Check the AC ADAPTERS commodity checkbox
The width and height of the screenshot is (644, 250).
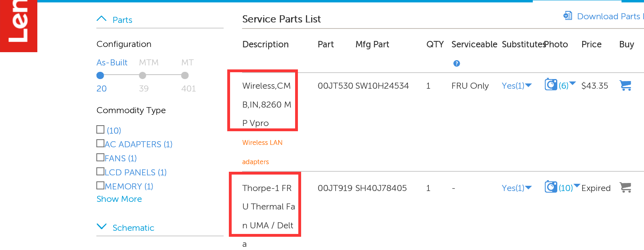click(x=100, y=143)
